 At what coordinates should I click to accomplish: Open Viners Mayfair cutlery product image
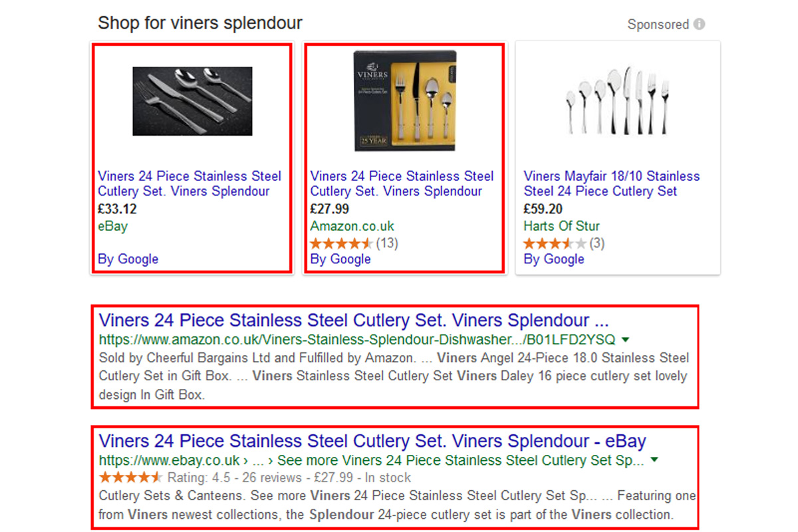click(x=618, y=100)
